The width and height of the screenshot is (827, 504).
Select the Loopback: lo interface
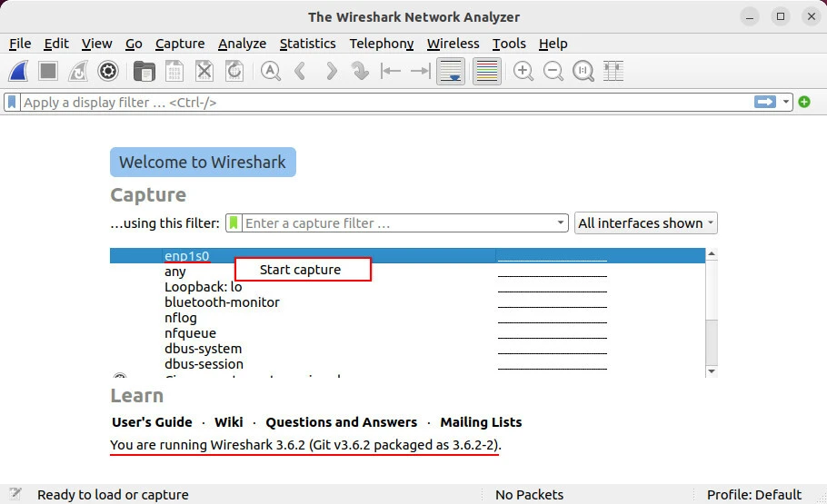click(408, 287)
